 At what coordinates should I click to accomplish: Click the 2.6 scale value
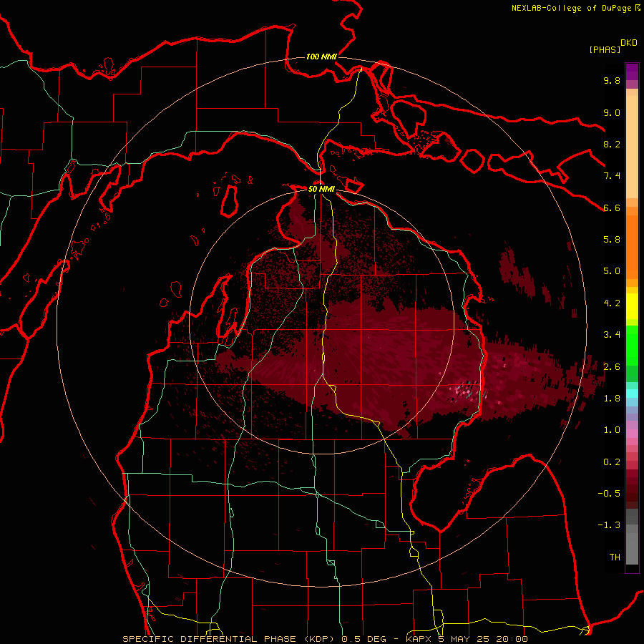pyautogui.click(x=612, y=367)
